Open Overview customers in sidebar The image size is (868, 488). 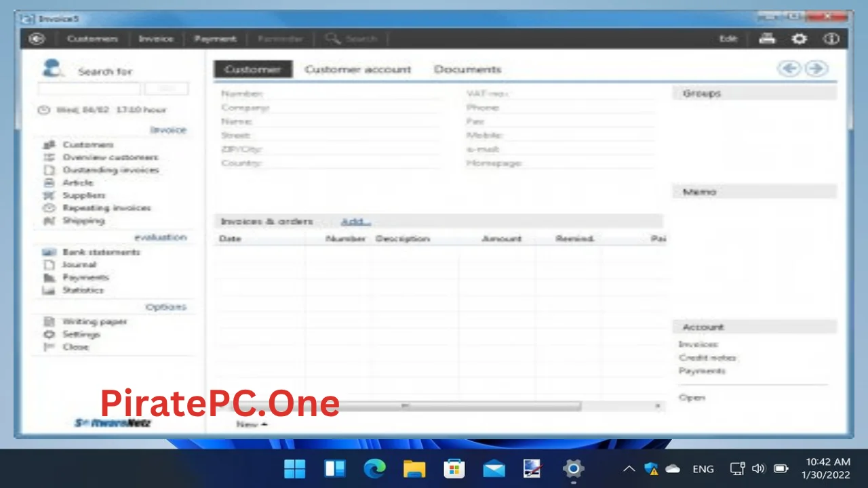110,157
